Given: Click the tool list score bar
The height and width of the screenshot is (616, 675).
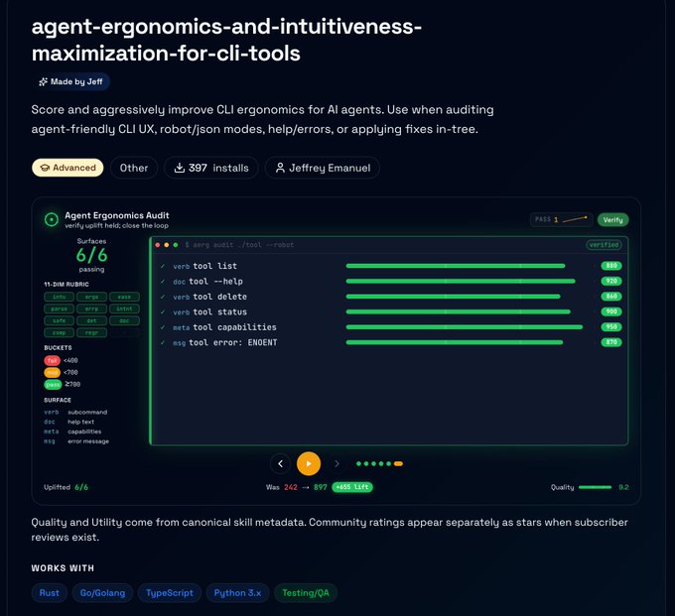Looking at the screenshot, I should click(x=456, y=266).
